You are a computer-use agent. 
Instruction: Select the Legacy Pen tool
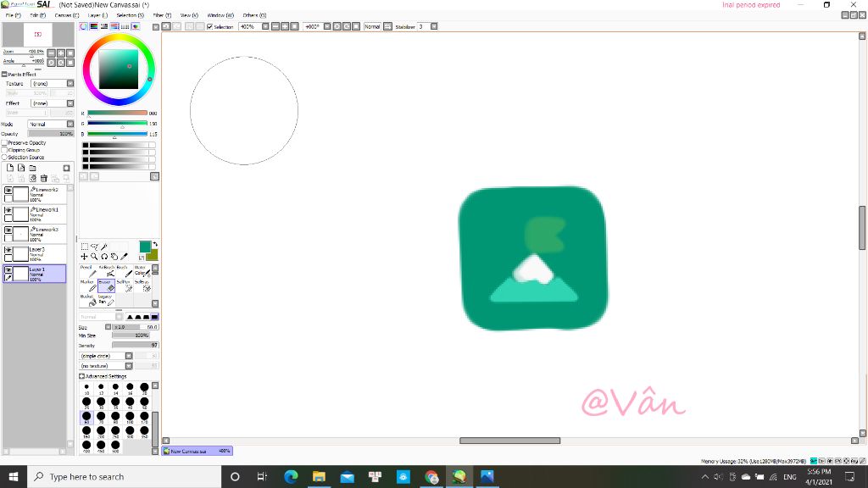pos(106,300)
